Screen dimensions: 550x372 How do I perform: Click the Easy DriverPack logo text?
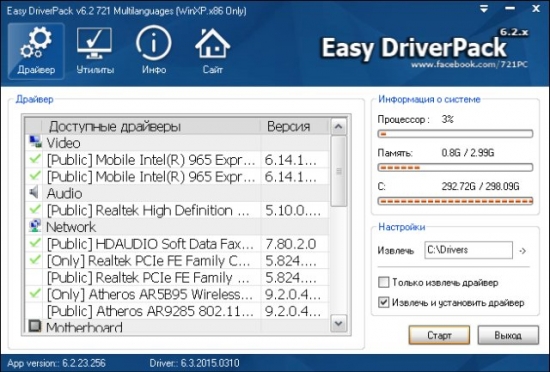pyautogui.click(x=414, y=48)
